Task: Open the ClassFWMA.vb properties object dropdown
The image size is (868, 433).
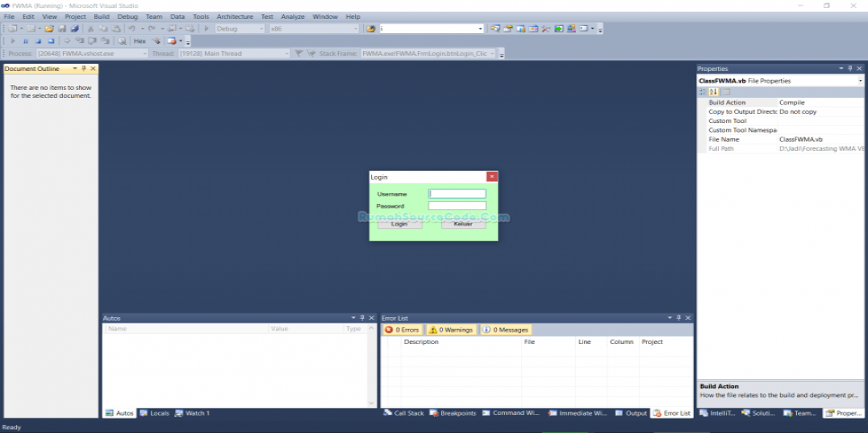Action: click(858, 81)
